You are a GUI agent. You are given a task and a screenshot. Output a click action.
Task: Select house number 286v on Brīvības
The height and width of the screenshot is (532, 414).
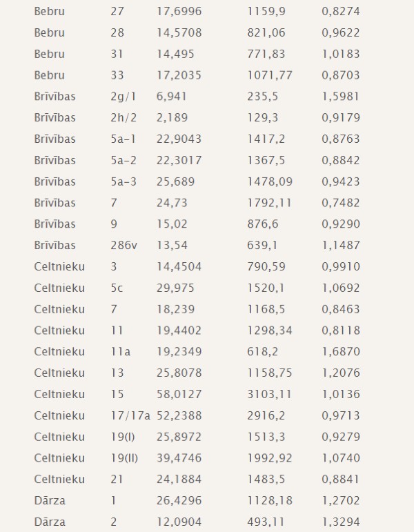(x=124, y=246)
